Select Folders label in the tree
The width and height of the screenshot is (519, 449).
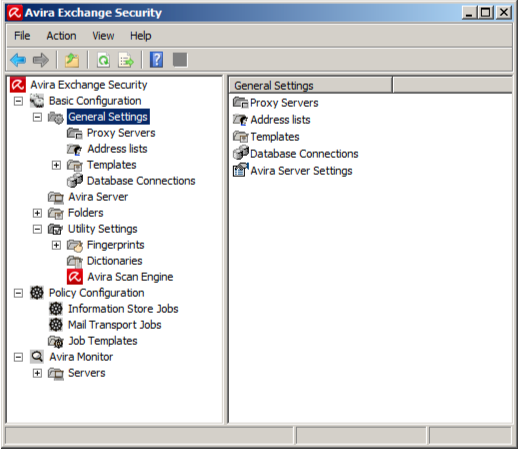(x=86, y=213)
